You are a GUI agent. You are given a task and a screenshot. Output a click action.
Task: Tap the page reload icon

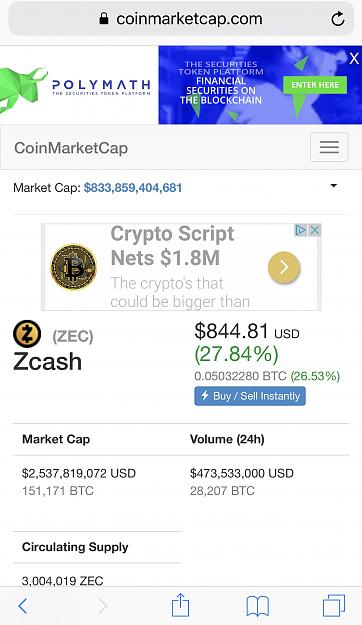pos(338,19)
